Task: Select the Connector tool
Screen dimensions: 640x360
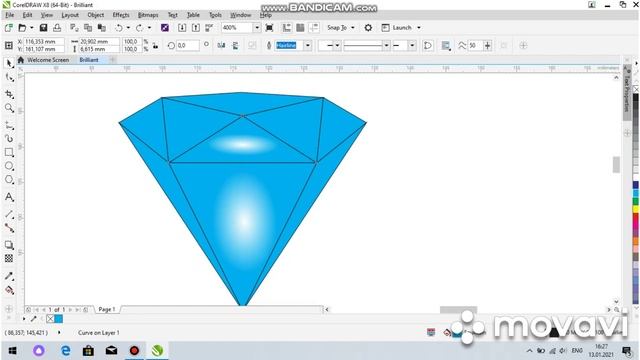Action: point(9,228)
